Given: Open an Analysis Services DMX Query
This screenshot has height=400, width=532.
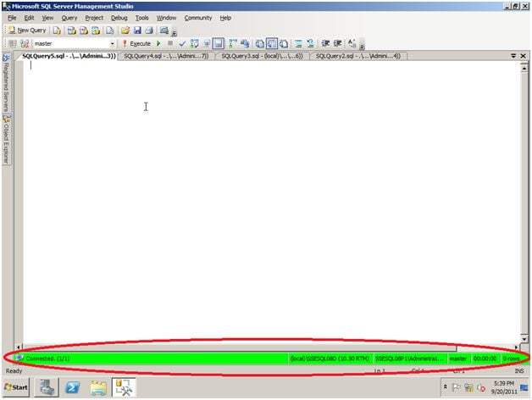Looking at the screenshot, I should click(84, 31).
